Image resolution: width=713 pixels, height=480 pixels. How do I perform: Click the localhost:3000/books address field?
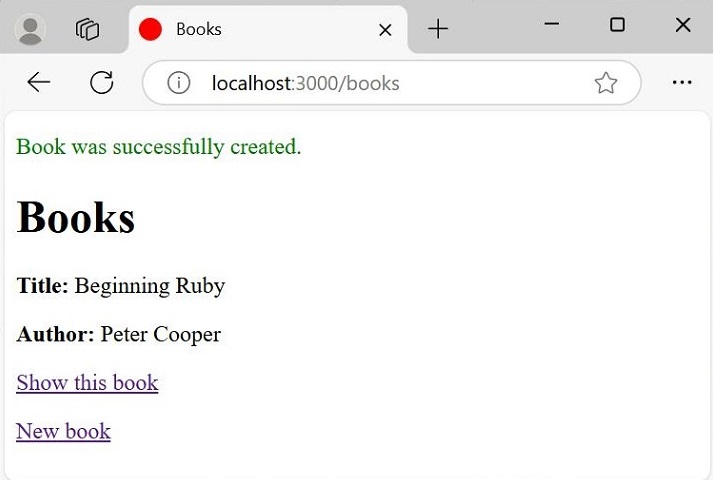click(380, 83)
